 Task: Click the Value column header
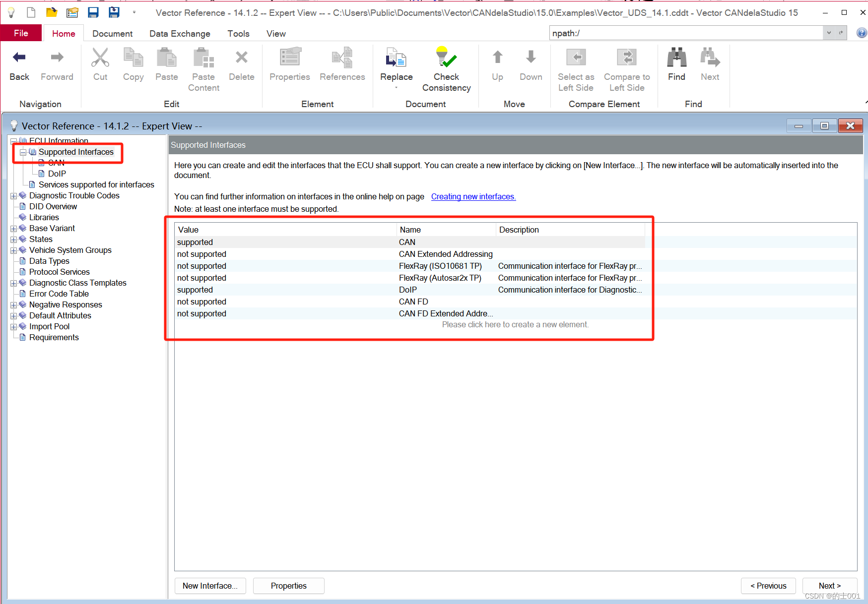pos(286,230)
